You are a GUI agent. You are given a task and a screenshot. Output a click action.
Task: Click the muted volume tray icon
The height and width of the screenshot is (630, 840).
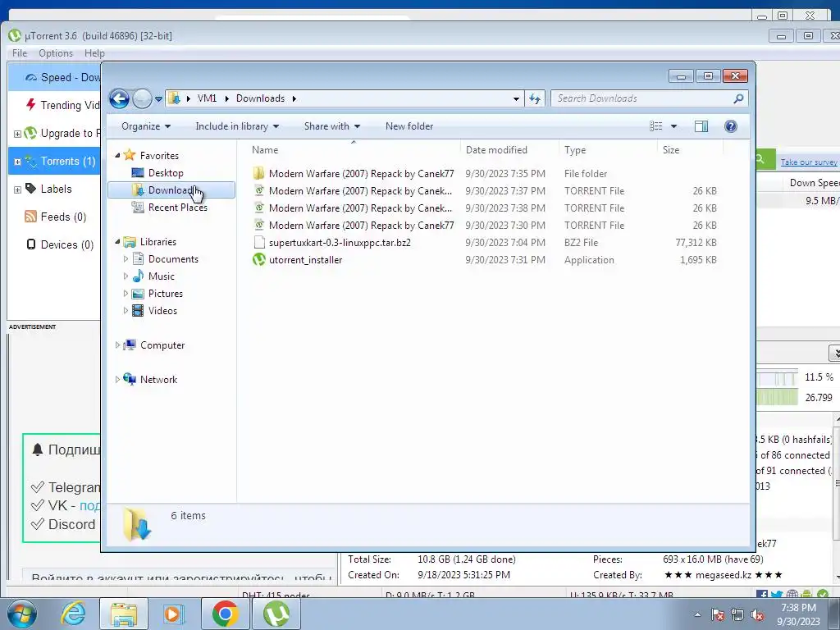point(757,615)
